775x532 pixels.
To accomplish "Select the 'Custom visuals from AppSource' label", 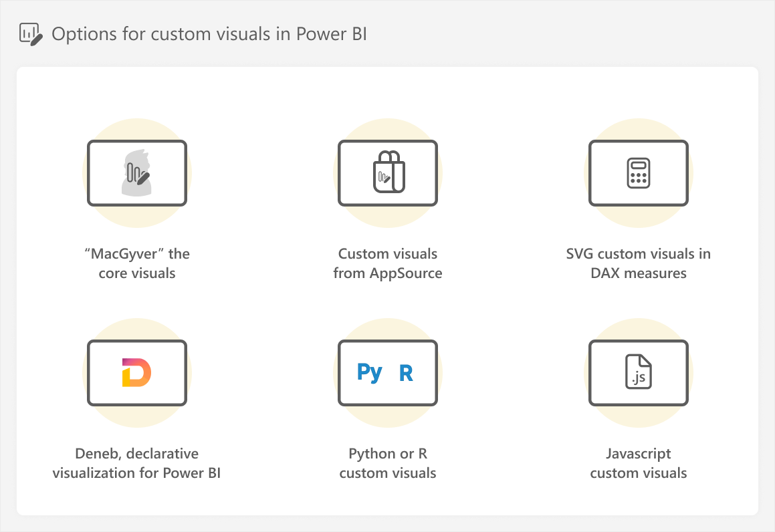I will coord(388,263).
